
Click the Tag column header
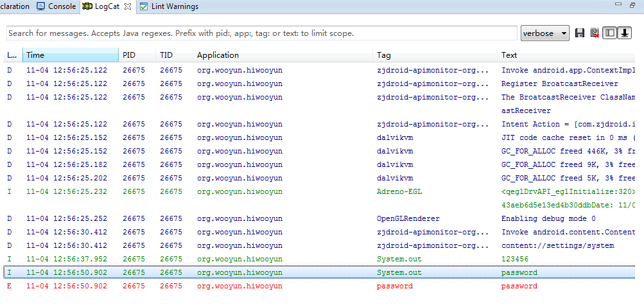(x=436, y=55)
